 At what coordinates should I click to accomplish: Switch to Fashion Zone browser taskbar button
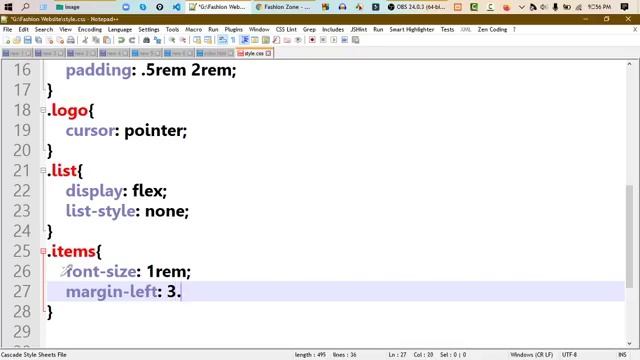[283, 7]
